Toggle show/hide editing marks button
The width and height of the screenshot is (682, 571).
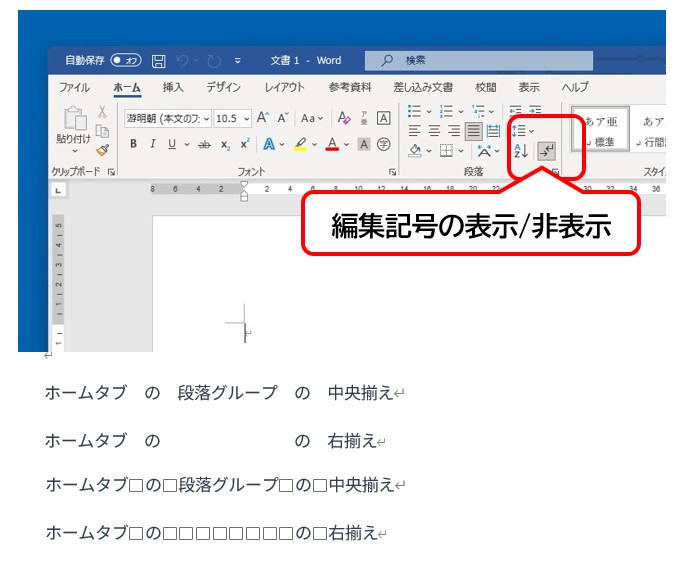tap(546, 151)
